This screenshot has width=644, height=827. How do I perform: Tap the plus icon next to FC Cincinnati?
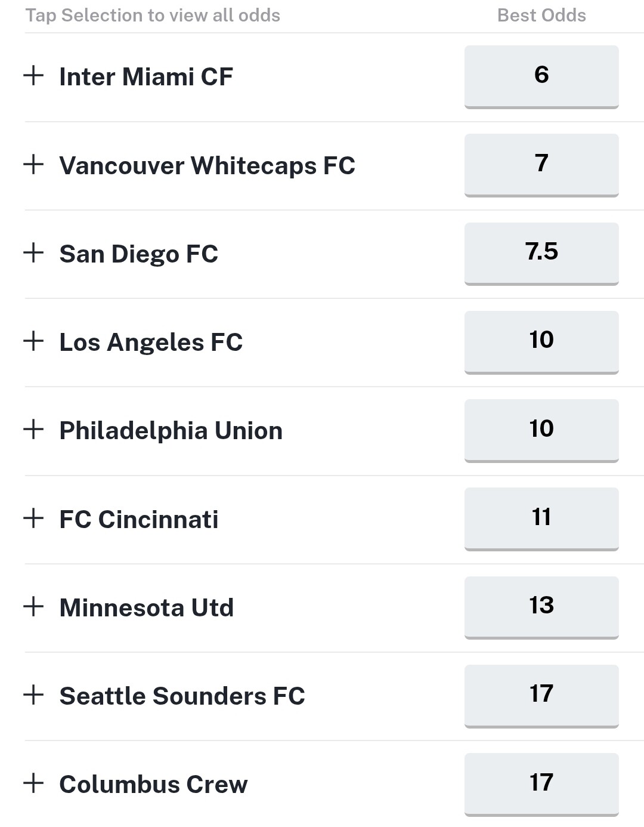[x=33, y=518]
